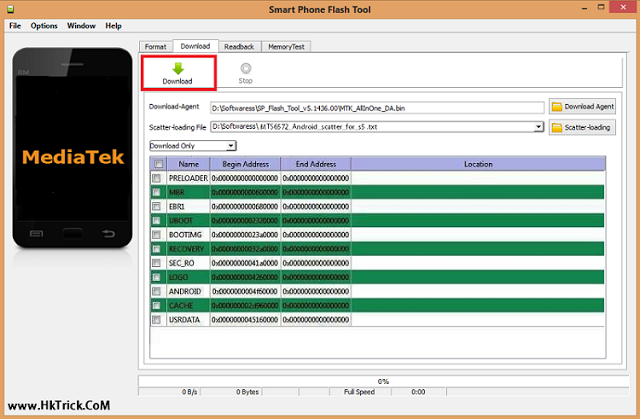Image resolution: width=640 pixels, height=419 pixels.
Task: Check the BOOTIMG row checkbox
Action: tap(156, 235)
